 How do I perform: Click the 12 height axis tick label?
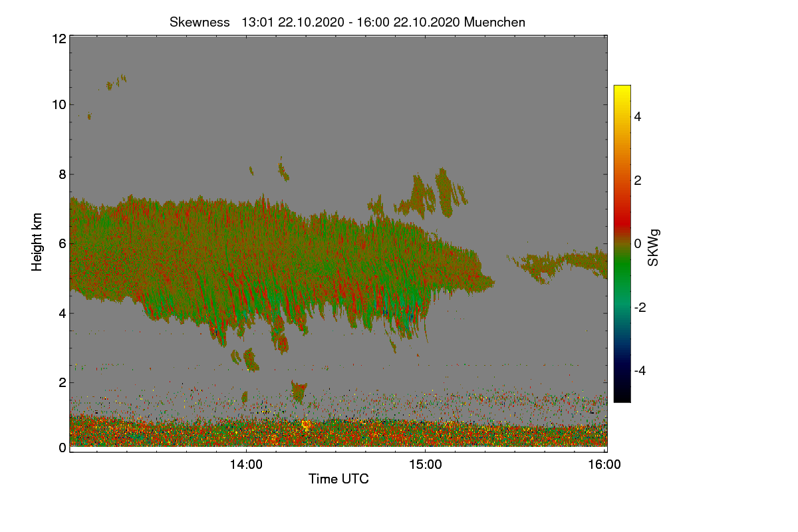point(59,39)
